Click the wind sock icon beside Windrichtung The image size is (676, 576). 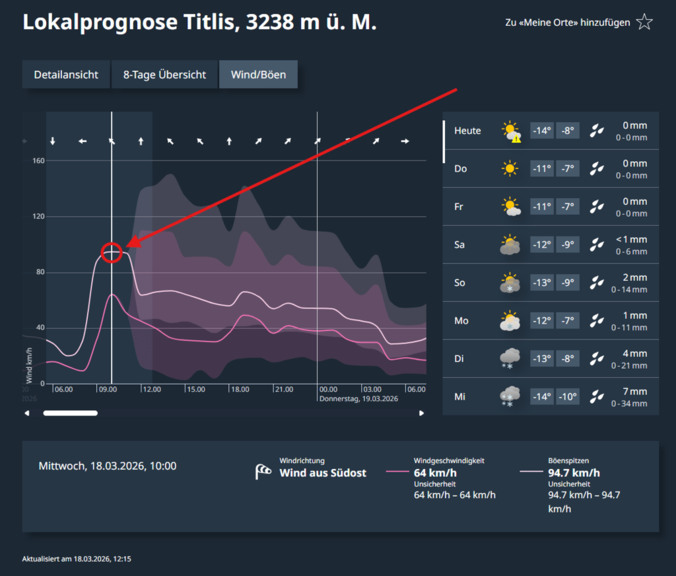pyautogui.click(x=263, y=471)
